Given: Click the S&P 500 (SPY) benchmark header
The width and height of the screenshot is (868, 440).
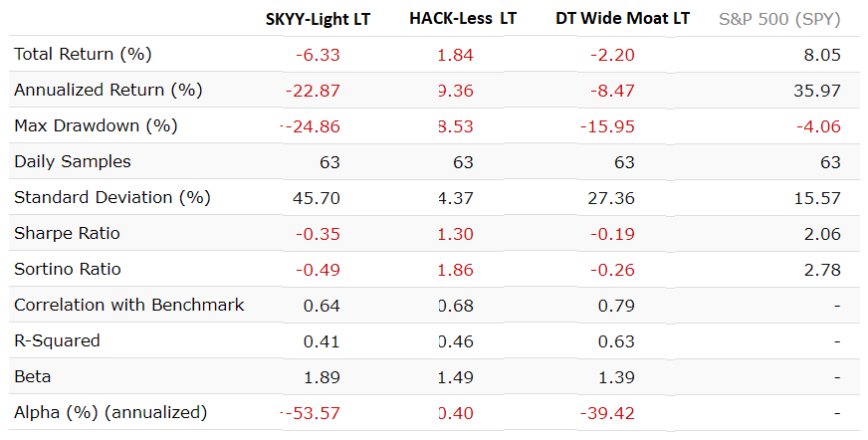Looking at the screenshot, I should click(779, 19).
